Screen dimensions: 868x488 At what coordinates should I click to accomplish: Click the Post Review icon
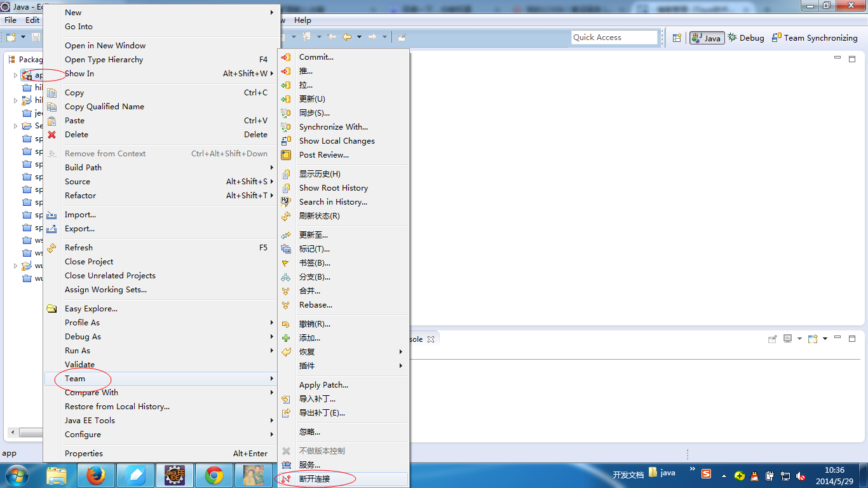286,155
